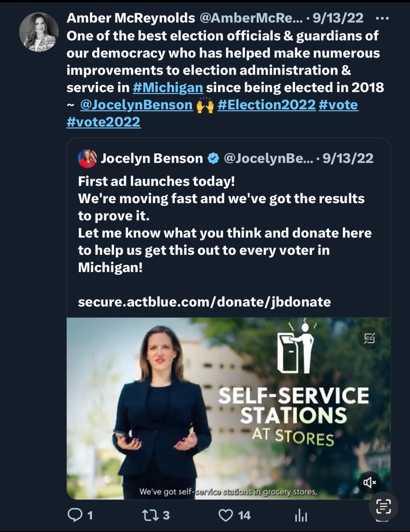Tap Jocelyn Benson's small avatar
The width and height of the screenshot is (410, 532).
tap(87, 158)
